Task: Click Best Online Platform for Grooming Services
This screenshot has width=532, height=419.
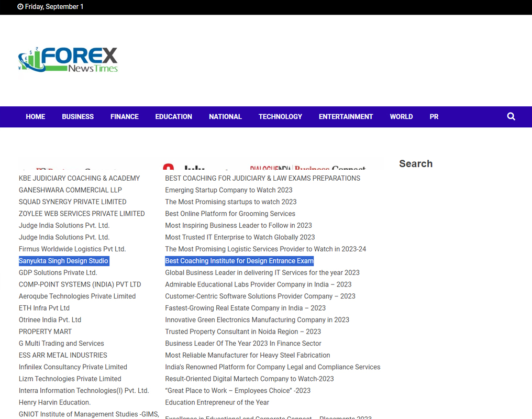Action: pyautogui.click(x=230, y=214)
